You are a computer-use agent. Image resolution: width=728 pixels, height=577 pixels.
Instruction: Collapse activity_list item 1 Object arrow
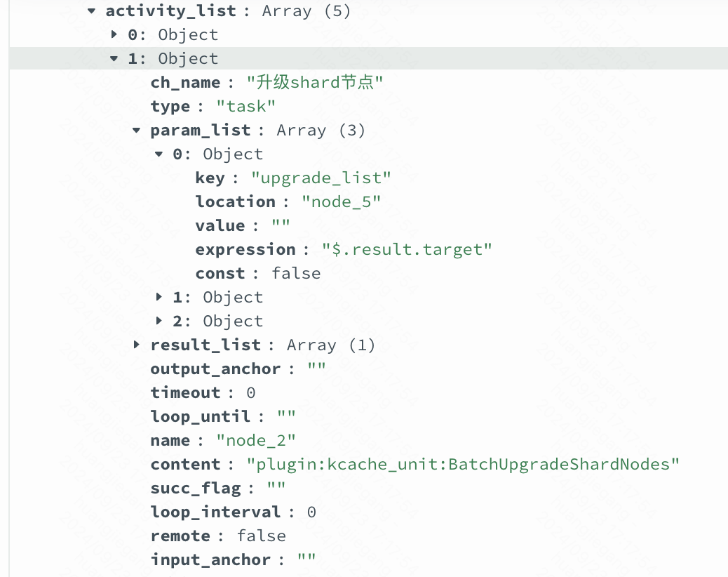(x=114, y=58)
